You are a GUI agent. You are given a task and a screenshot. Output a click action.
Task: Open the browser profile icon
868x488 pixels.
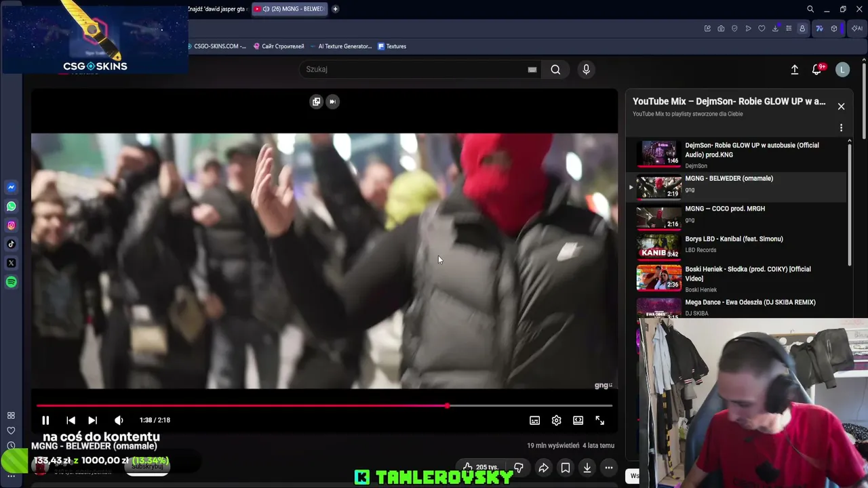click(x=802, y=28)
